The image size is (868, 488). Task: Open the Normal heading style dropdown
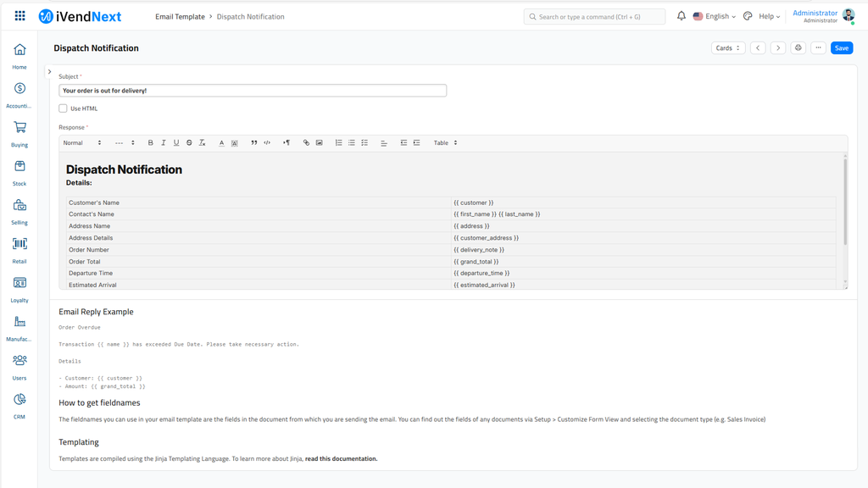pos(82,142)
